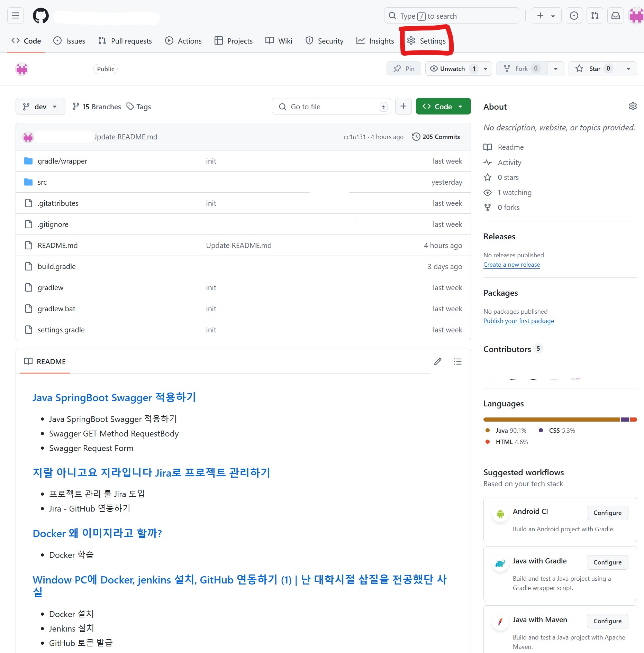Open 'Update README.md' commit message in README.md row
644x653 pixels.
coord(239,245)
